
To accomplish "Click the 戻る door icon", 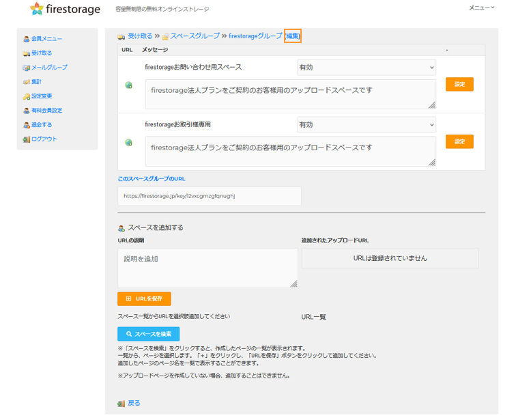I will point(121,404).
